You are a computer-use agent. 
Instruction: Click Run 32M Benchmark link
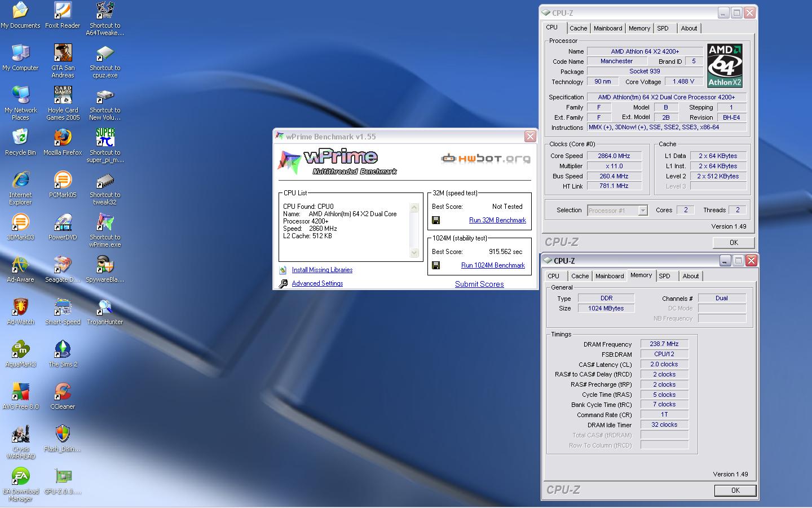pyautogui.click(x=497, y=220)
